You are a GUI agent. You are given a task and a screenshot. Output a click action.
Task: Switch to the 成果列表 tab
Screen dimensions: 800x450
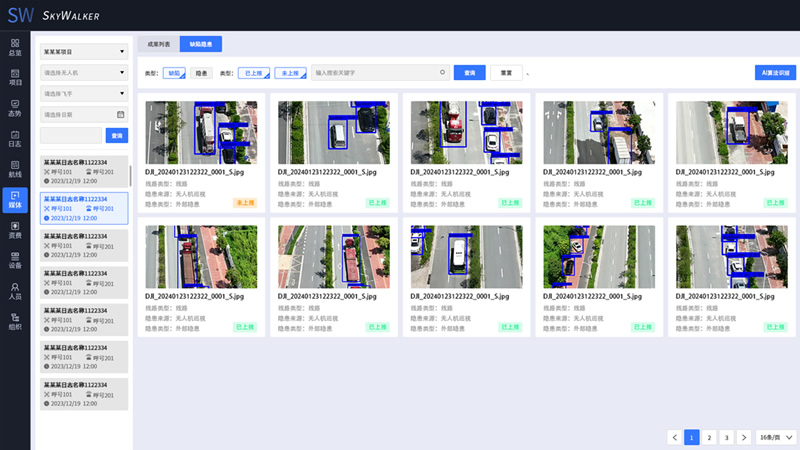click(158, 44)
